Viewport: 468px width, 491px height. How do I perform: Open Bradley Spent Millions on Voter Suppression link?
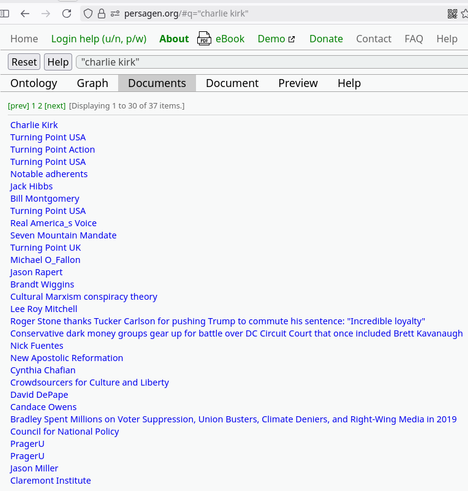point(234,419)
